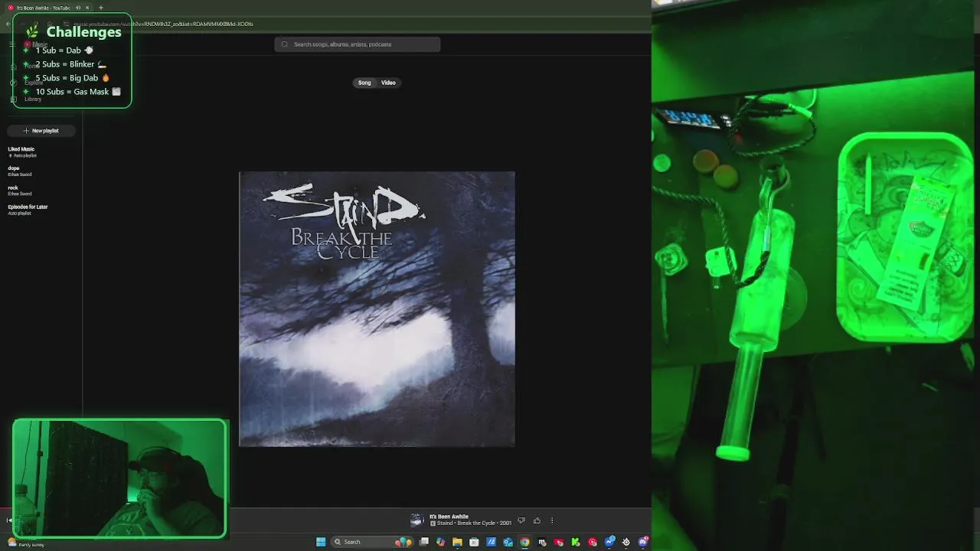The width and height of the screenshot is (980, 551).
Task: Click the search songs, albums, artists field
Action: coord(358,44)
